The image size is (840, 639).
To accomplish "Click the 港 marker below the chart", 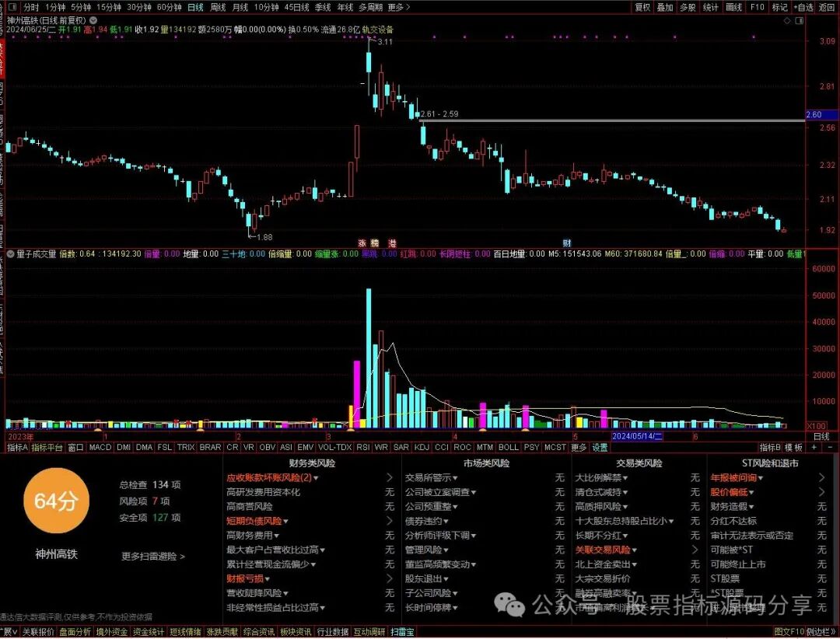I will [392, 243].
